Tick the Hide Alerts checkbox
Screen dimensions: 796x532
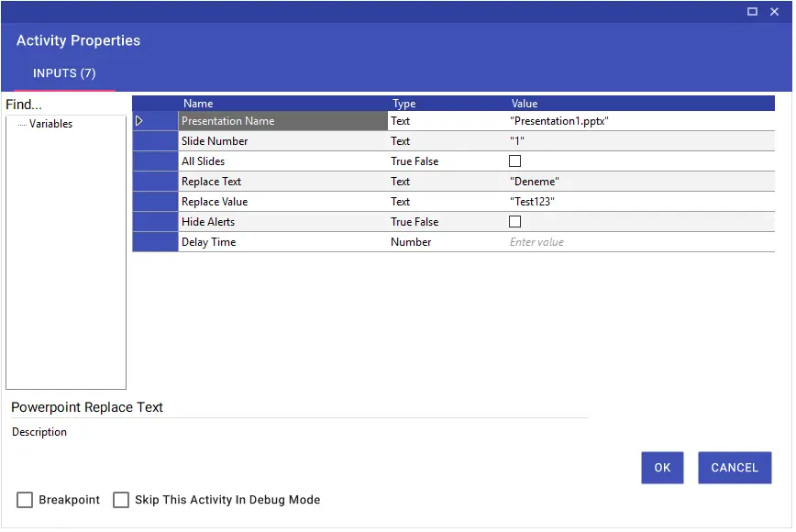click(514, 221)
